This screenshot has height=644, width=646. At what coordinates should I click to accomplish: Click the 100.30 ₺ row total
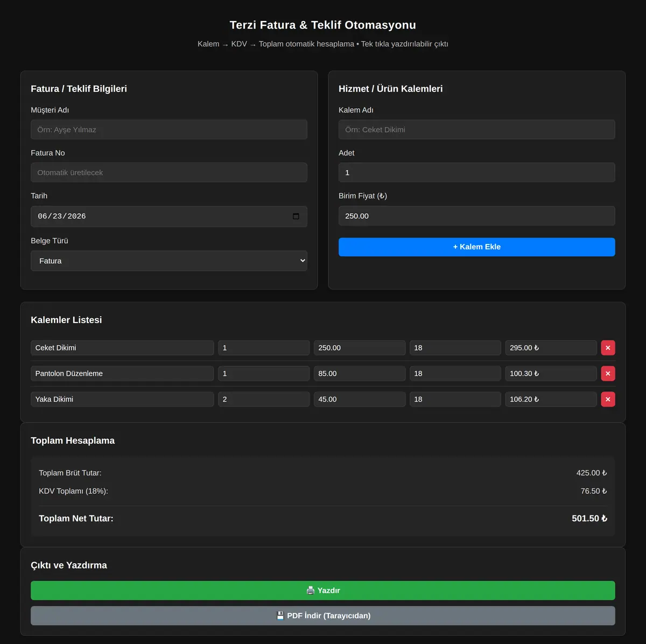point(551,374)
